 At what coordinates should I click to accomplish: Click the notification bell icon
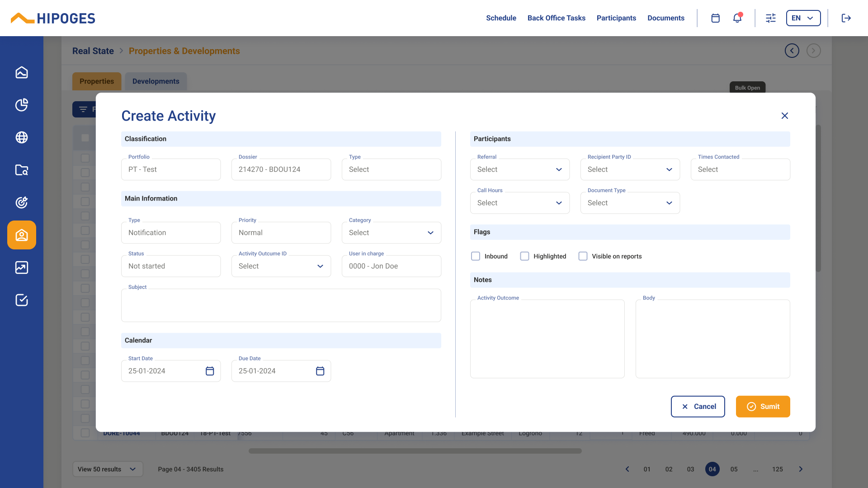(x=737, y=18)
